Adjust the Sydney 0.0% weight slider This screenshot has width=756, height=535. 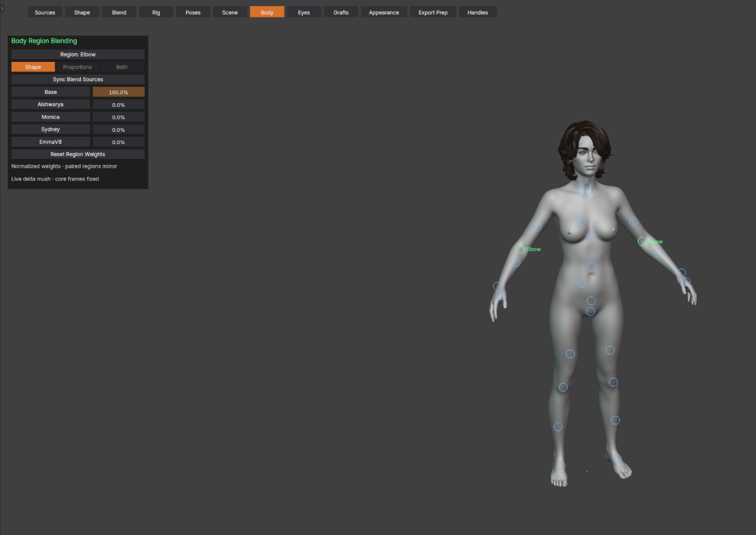point(118,129)
